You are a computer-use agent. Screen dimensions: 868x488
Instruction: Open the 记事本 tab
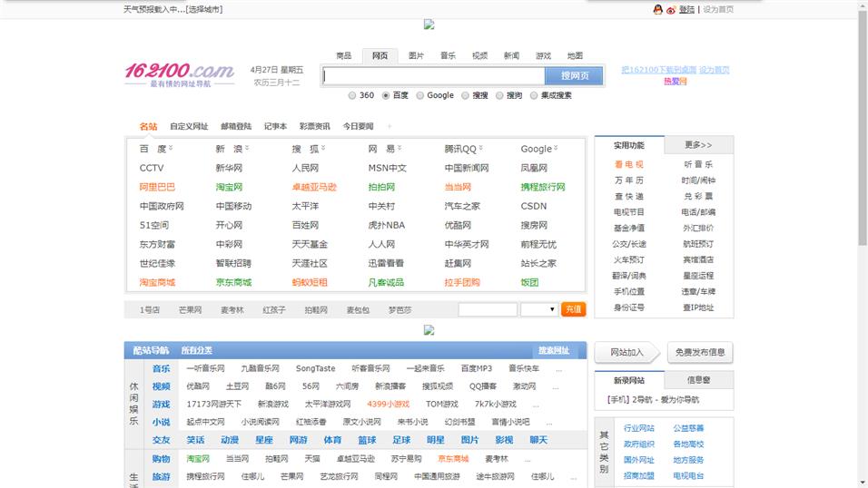[275, 126]
